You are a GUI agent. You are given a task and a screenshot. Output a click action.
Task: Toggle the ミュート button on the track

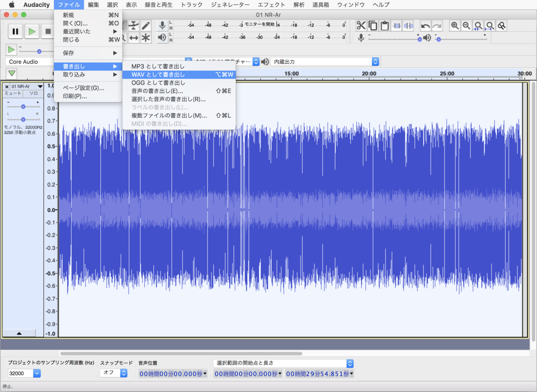pos(13,93)
